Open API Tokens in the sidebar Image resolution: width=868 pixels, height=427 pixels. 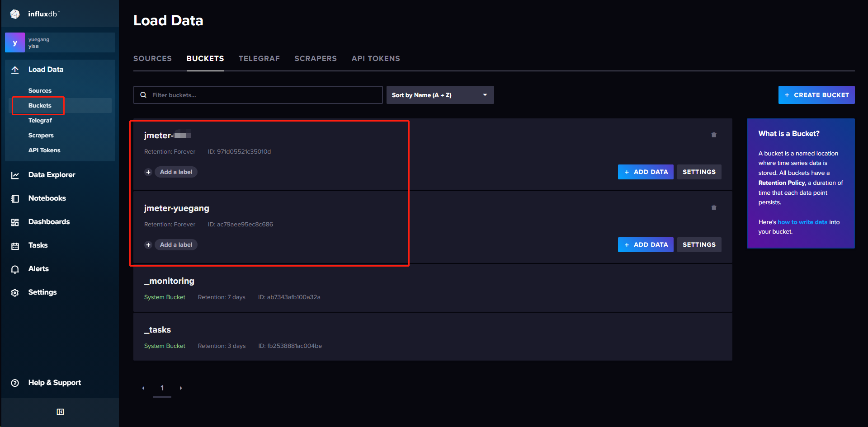pos(44,150)
